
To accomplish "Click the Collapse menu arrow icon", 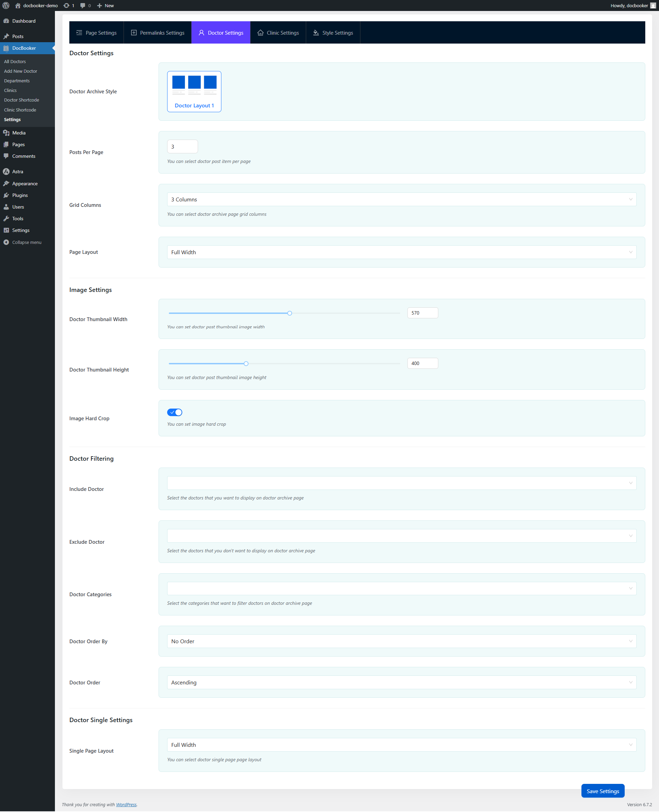I will pos(6,243).
